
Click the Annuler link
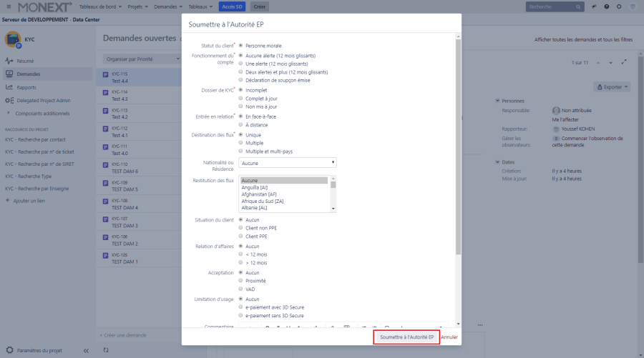click(449, 337)
